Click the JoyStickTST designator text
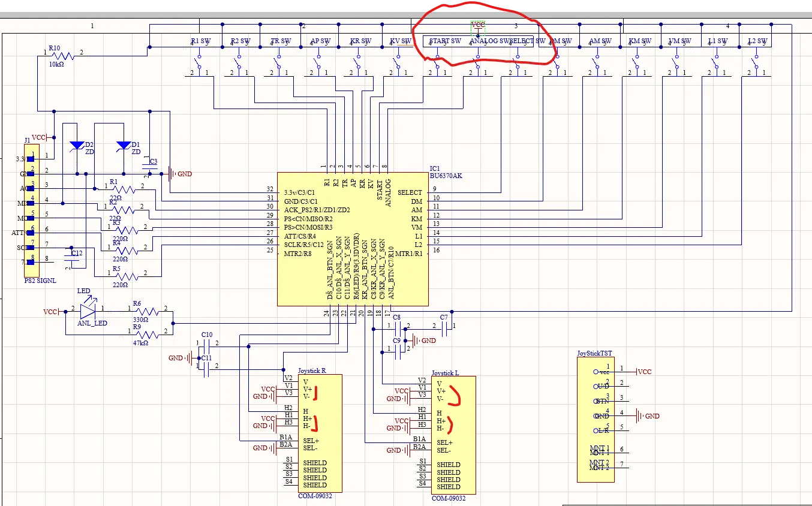This screenshot has height=506, width=812. pos(596,354)
